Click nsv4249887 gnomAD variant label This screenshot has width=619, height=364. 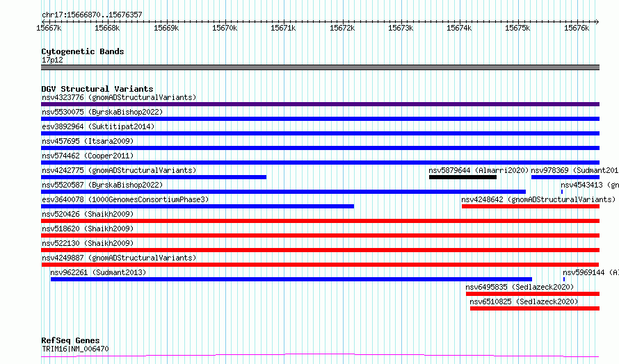(119, 258)
